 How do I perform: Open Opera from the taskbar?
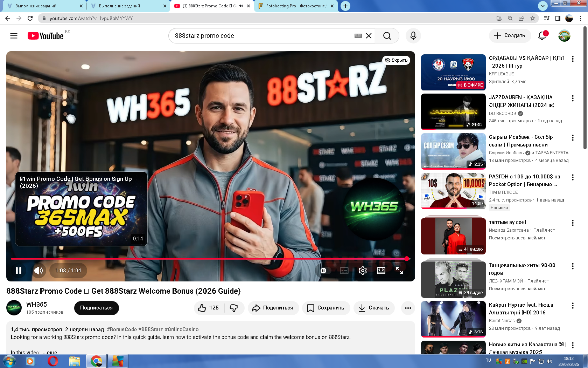(53, 361)
